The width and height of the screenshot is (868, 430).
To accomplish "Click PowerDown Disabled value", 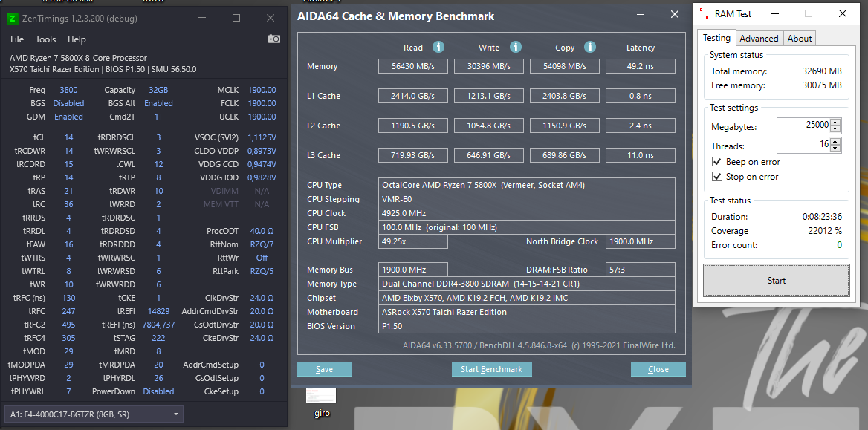I will tap(159, 392).
